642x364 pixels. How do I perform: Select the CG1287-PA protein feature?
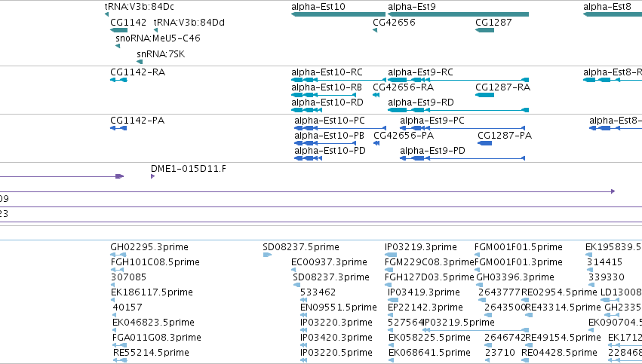485,143
